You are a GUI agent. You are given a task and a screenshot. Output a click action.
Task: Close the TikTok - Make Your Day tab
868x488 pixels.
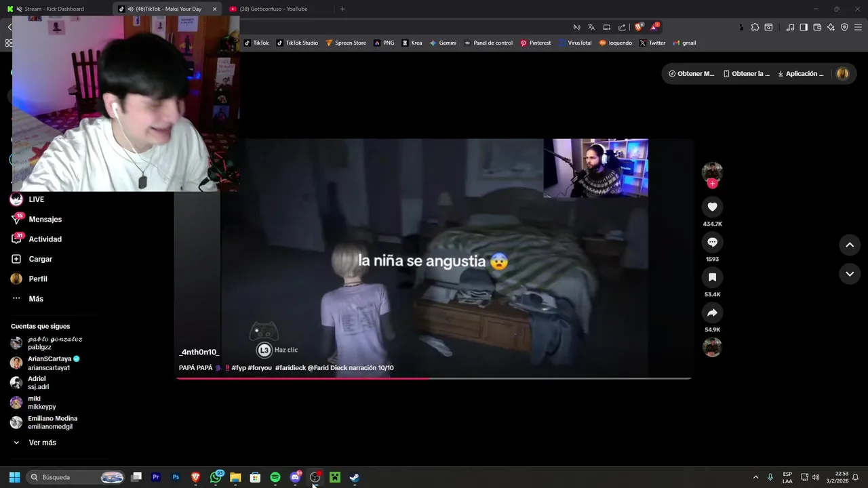[x=215, y=9]
